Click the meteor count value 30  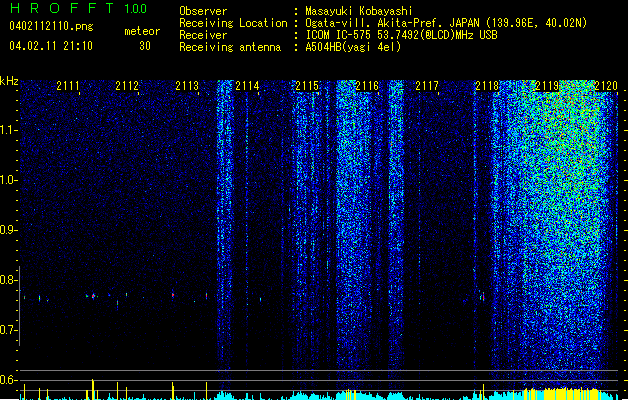pos(145,46)
